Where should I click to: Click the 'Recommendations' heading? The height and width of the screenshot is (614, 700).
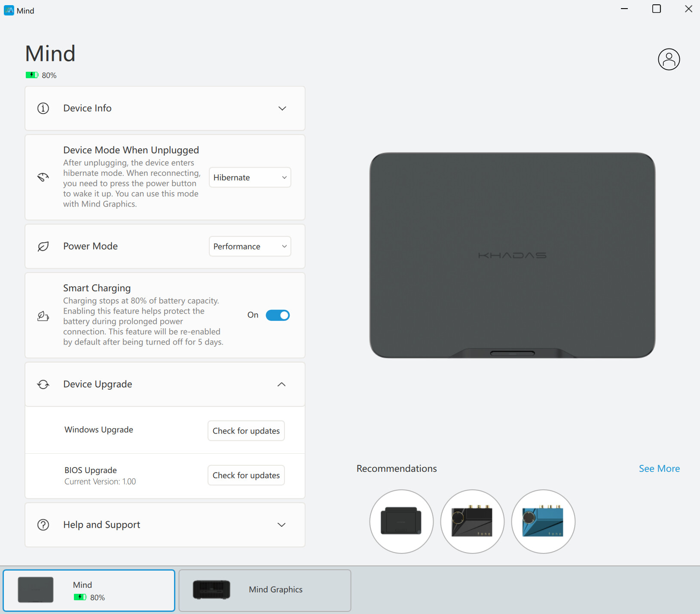pyautogui.click(x=397, y=469)
